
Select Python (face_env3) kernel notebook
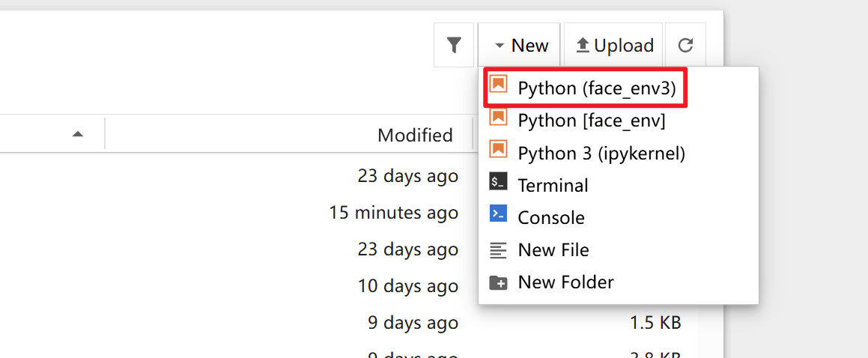click(x=596, y=88)
